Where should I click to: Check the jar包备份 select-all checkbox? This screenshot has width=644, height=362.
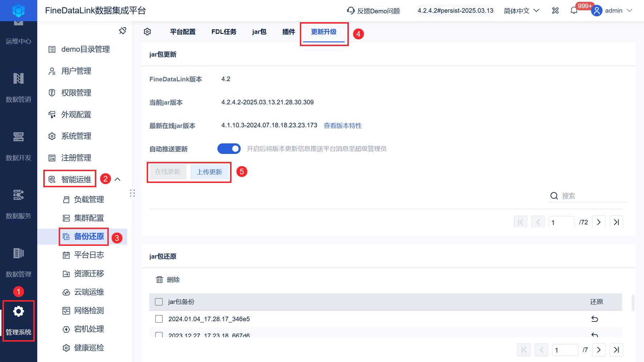pyautogui.click(x=159, y=302)
